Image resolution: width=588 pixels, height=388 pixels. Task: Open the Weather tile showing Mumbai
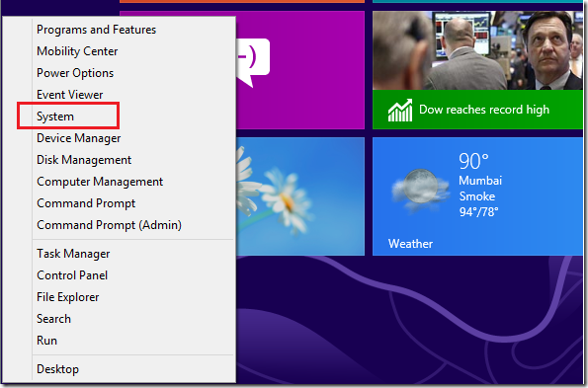point(477,196)
